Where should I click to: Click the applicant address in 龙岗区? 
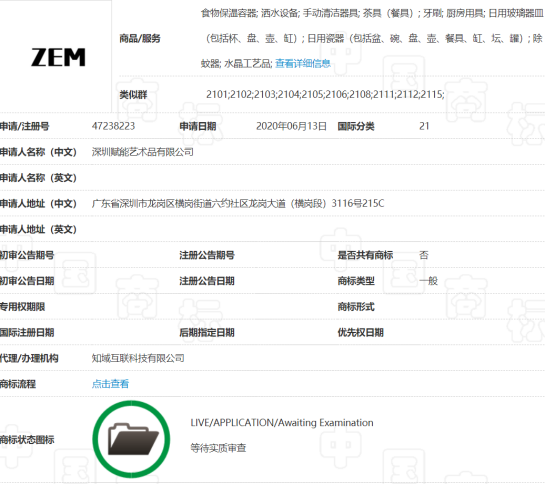[x=238, y=203]
